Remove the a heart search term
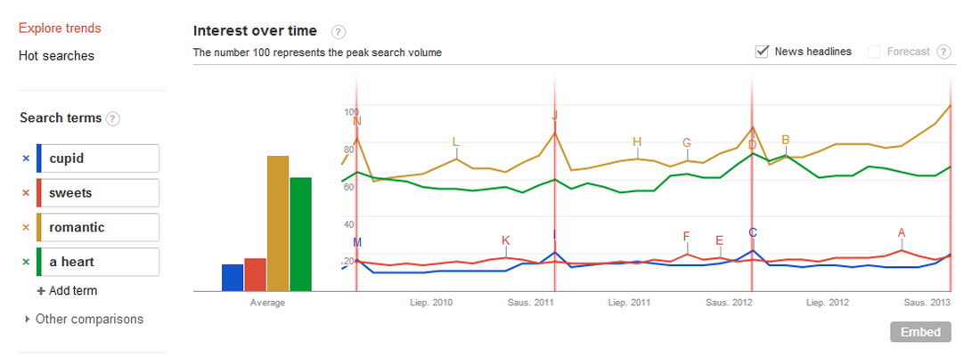Viewport: 980px width, 357px height. coord(26,262)
